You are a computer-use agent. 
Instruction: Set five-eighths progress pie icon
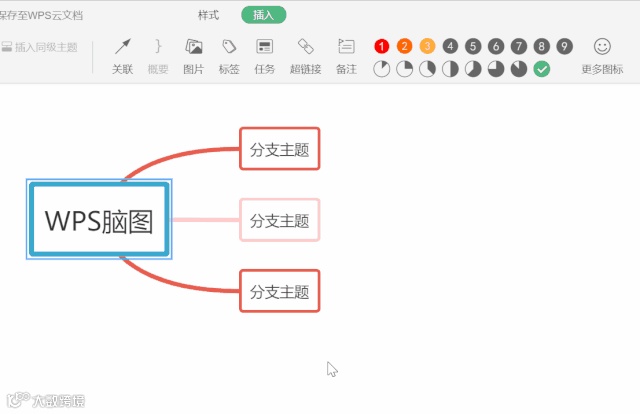click(x=473, y=69)
